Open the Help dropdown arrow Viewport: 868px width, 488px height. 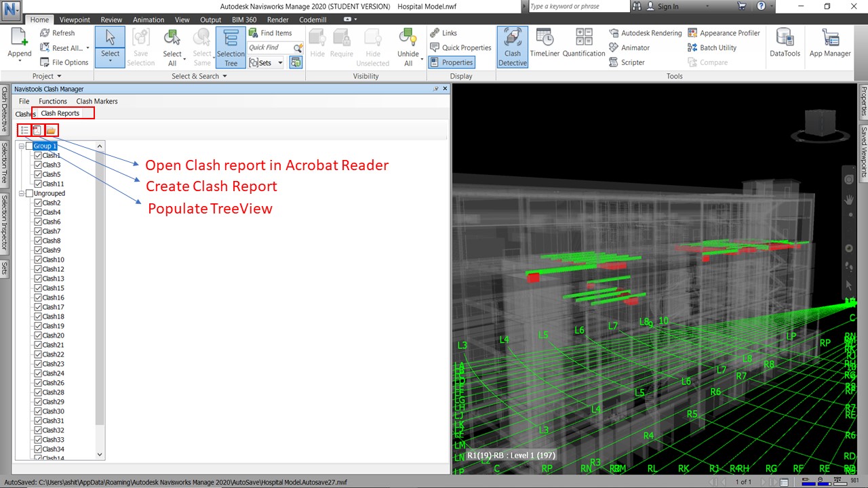pos(772,6)
